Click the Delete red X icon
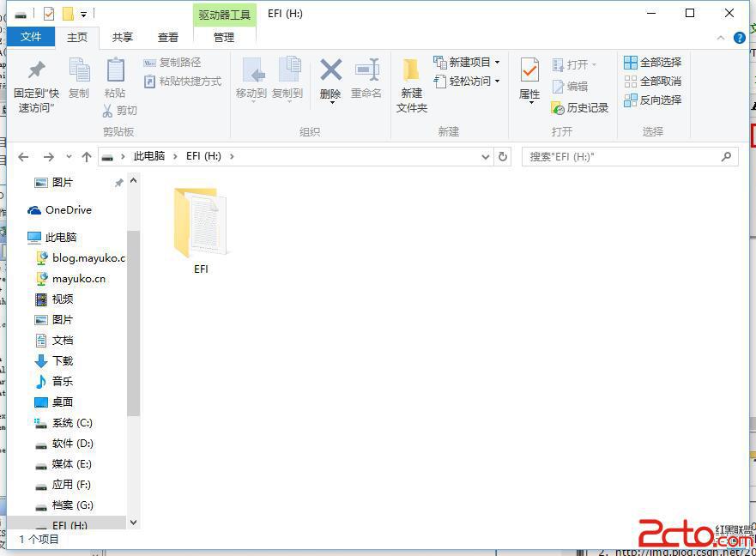756x556 pixels. [330, 70]
